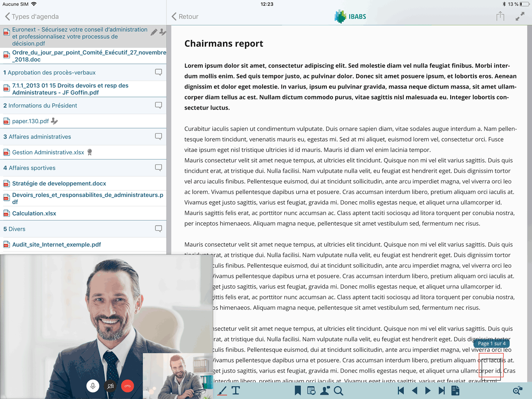Open document search with magnifier icon

click(x=339, y=391)
